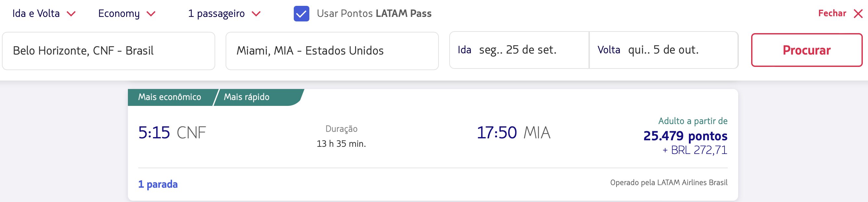Open the Volta date qui. 5 de out.

(x=664, y=50)
